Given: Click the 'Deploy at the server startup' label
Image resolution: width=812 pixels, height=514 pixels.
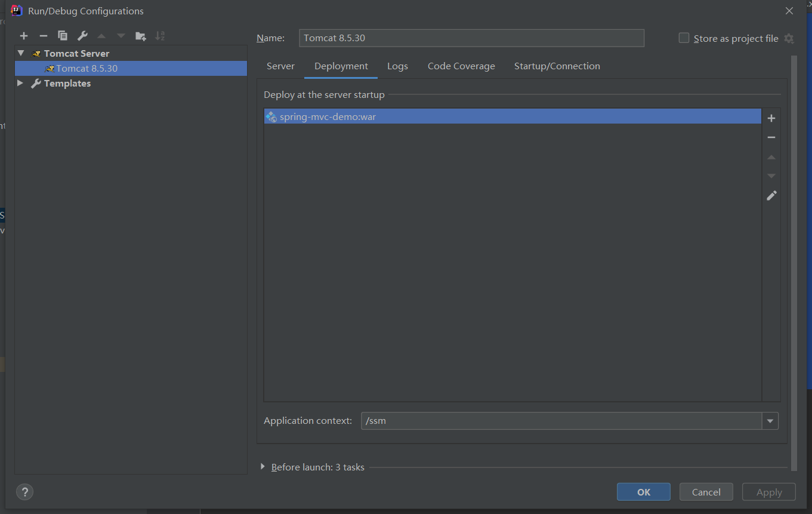Looking at the screenshot, I should pos(324,94).
